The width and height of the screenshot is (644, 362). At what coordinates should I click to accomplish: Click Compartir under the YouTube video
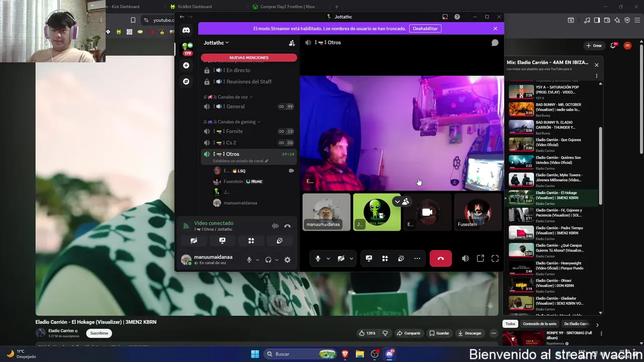click(x=408, y=333)
